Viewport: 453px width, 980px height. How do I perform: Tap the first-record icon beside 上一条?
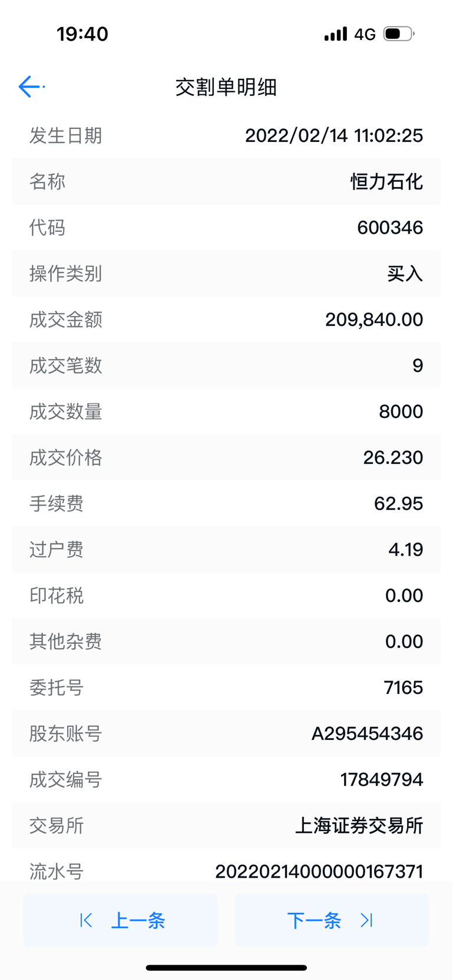click(86, 920)
